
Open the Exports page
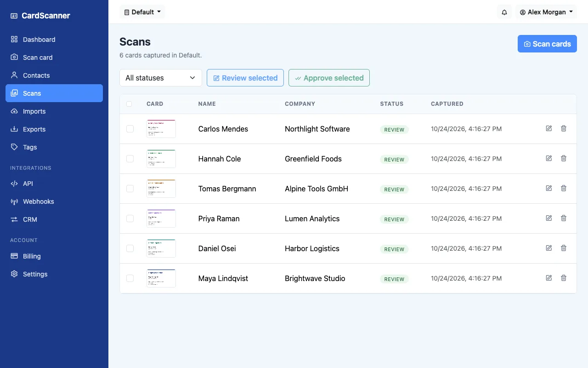point(54,129)
